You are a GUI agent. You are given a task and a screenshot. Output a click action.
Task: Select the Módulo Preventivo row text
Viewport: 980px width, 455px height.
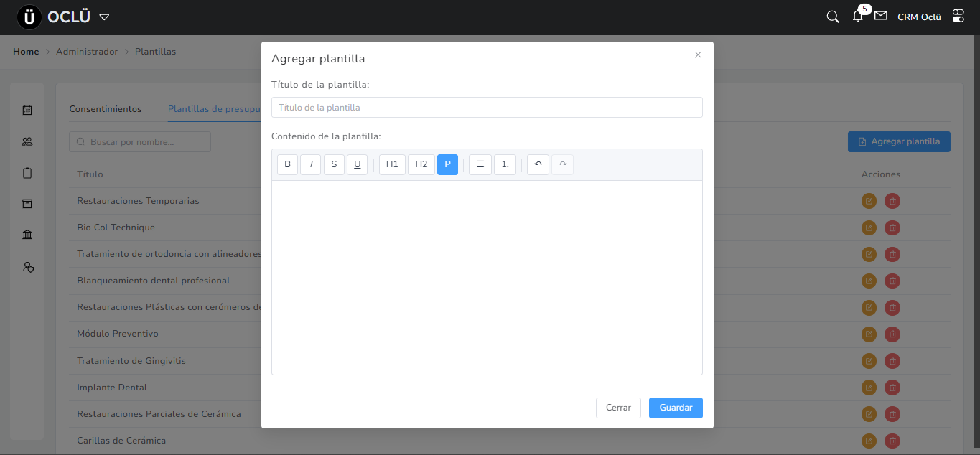click(x=118, y=334)
